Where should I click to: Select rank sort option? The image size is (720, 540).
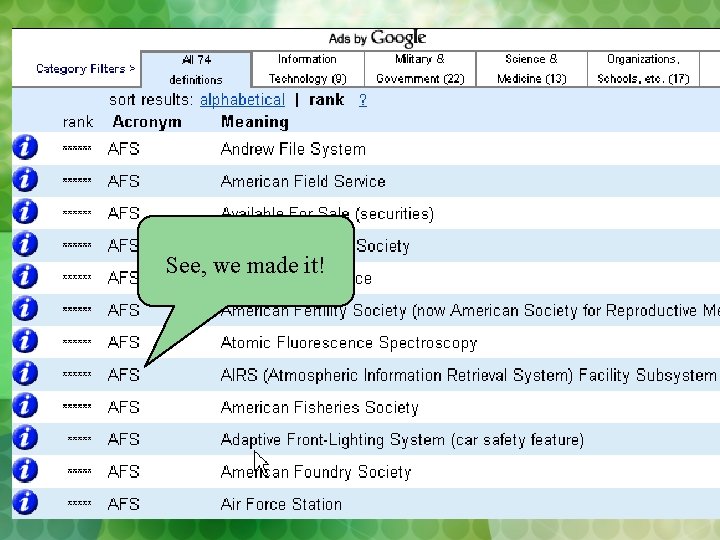326,100
